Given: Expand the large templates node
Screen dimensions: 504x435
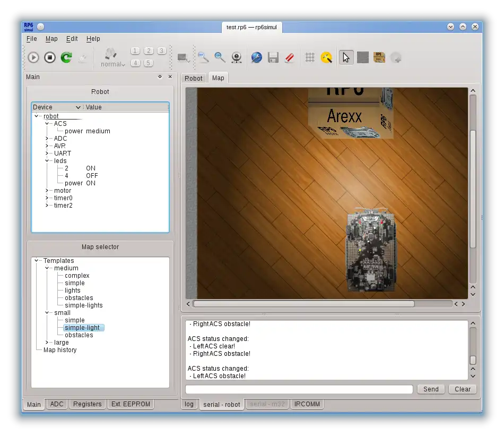Looking at the screenshot, I should (47, 343).
